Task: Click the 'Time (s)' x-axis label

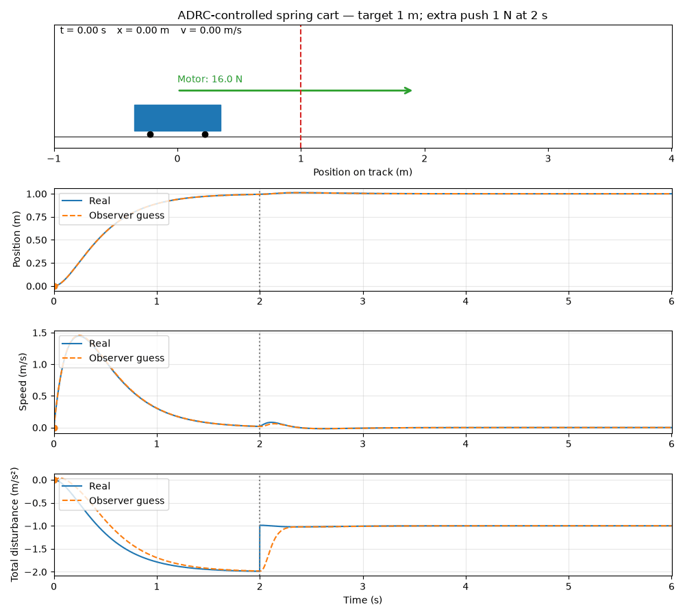Action: (x=362, y=600)
